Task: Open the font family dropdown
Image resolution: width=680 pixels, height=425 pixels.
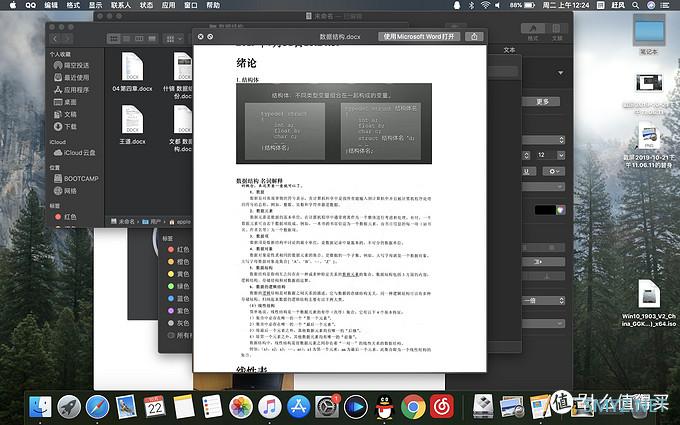Action: [x=544, y=140]
